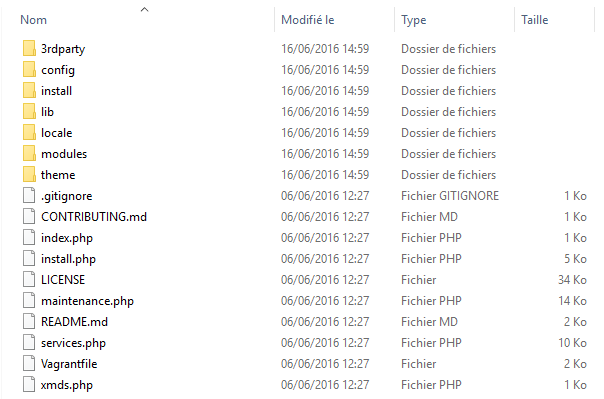
Task: Select the .gitignore file icon
Action: pyautogui.click(x=29, y=195)
